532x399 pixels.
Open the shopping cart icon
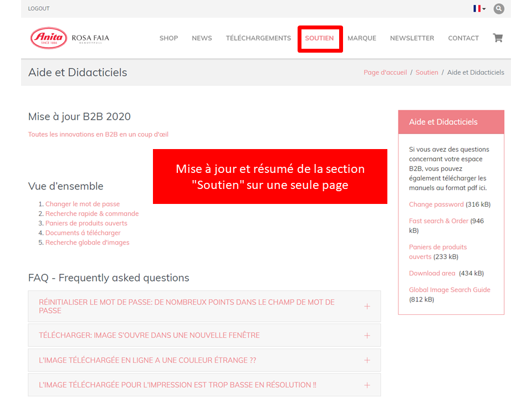498,38
